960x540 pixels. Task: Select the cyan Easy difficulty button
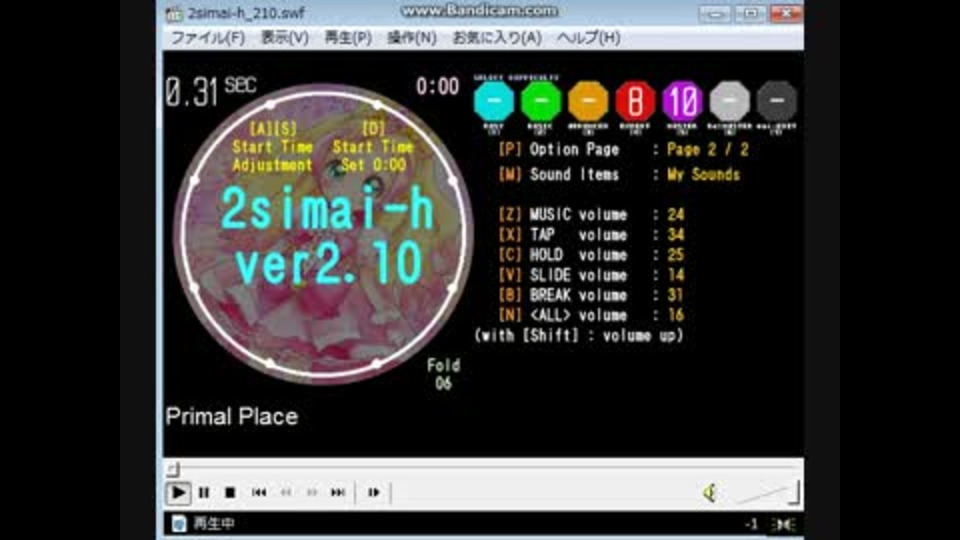[493, 101]
